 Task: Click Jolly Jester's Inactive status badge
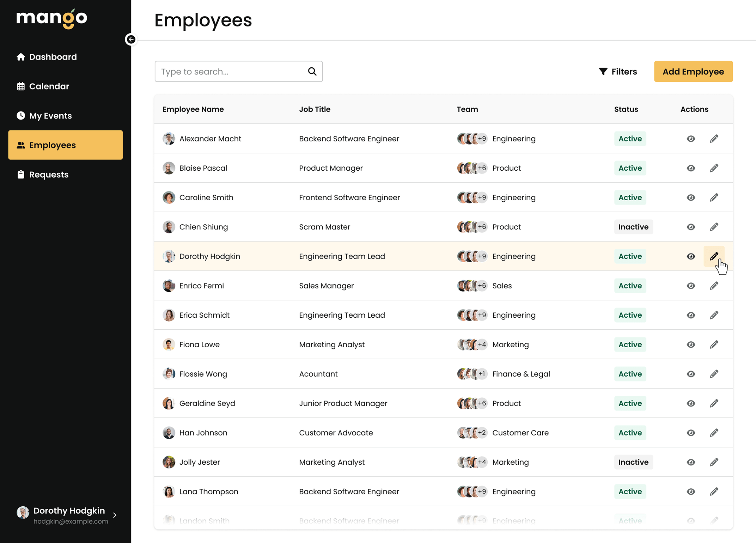633,462
